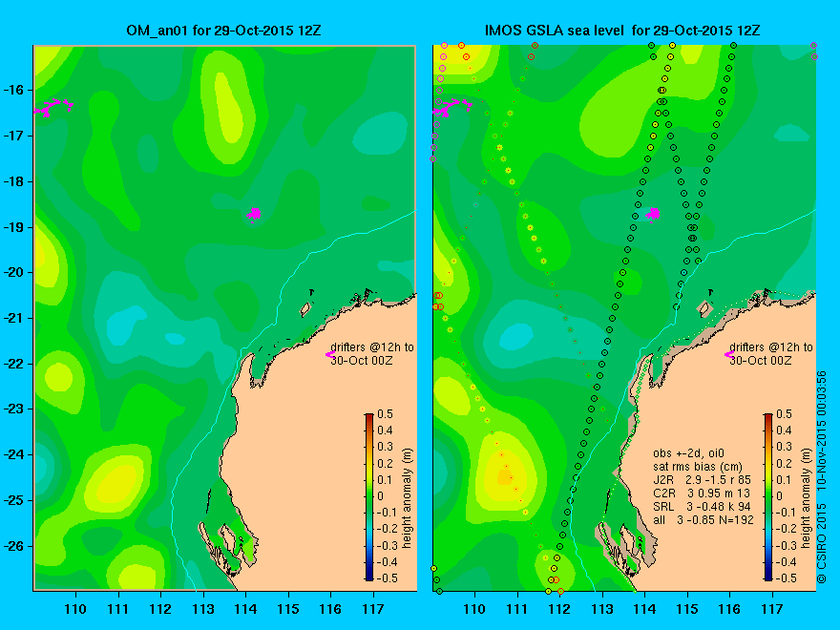
Task: Click longitude label '110' under the OM_an01 panel
Action: pyautogui.click(x=75, y=609)
